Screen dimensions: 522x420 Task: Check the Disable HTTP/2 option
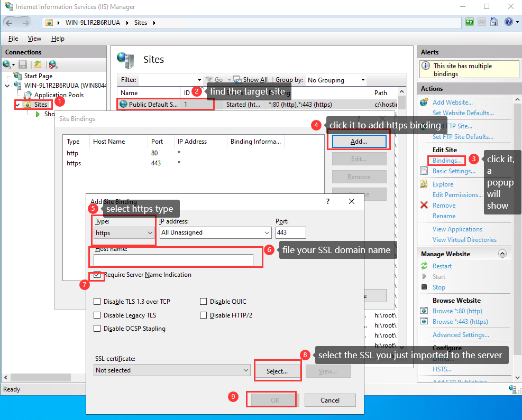coord(203,315)
